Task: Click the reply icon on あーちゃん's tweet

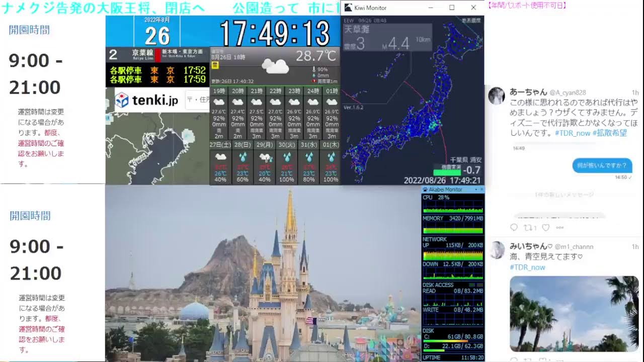Action: click(514, 227)
